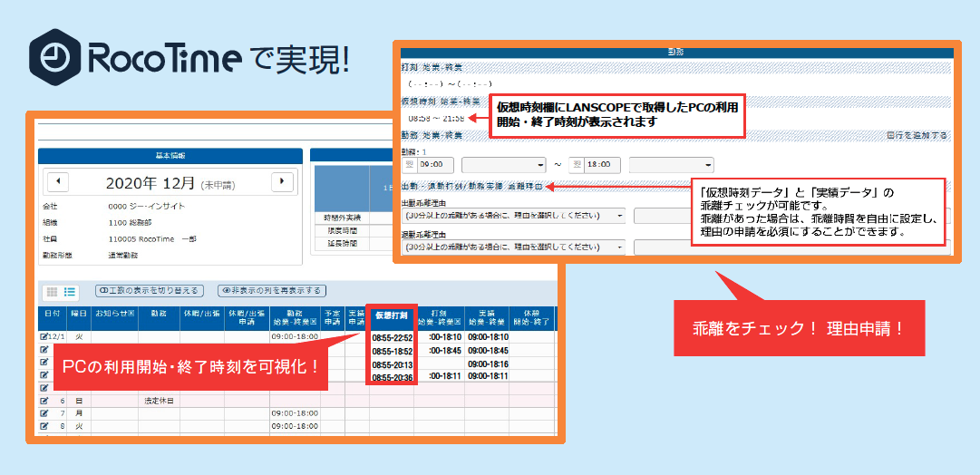This screenshot has width=980, height=475.
Task: Open edit icon for day 6 row
Action: point(44,401)
